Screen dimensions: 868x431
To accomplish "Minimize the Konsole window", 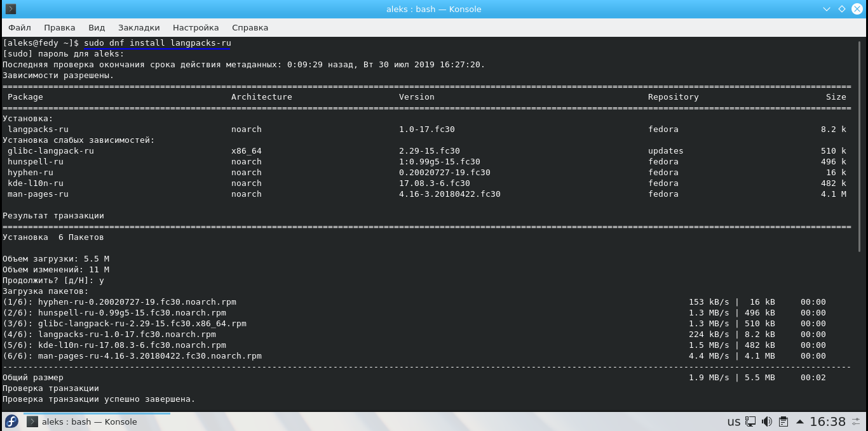I will (827, 9).
